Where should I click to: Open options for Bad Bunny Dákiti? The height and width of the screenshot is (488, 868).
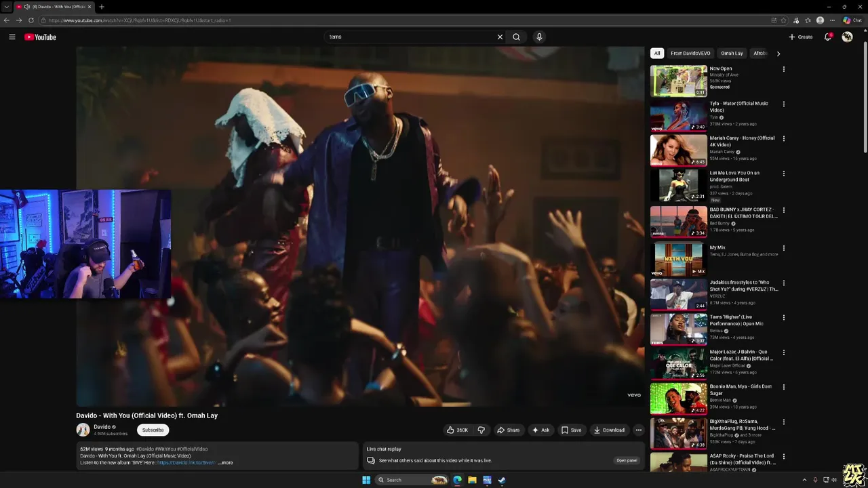[x=783, y=210]
